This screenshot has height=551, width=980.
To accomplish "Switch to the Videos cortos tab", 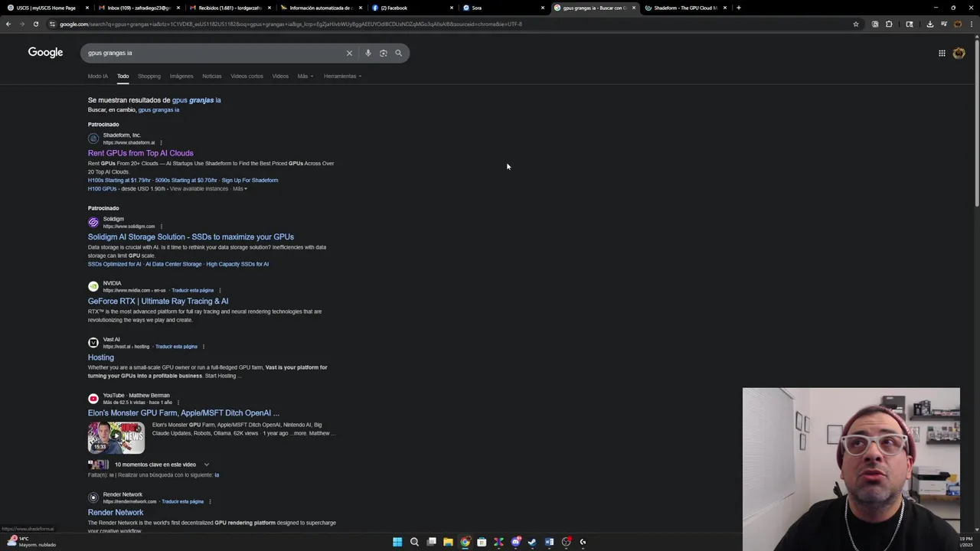I will click(247, 76).
